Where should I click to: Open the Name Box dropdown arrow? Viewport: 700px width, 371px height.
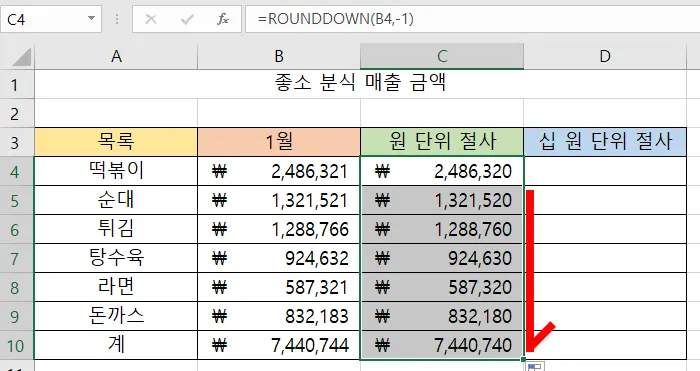[92, 19]
